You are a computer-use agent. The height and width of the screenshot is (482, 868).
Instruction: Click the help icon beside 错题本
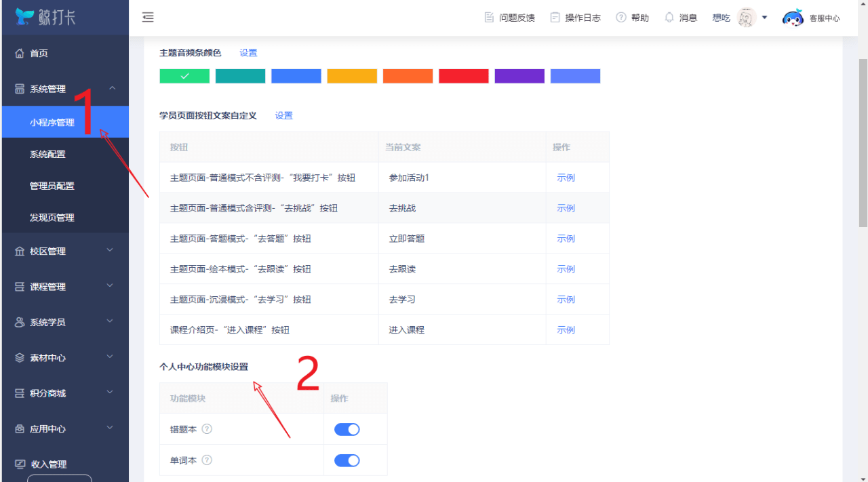208,429
